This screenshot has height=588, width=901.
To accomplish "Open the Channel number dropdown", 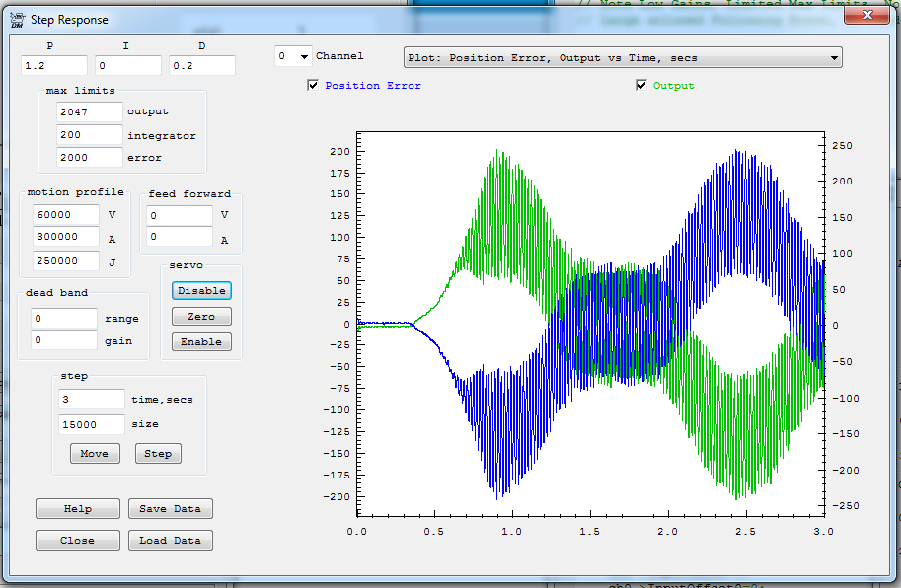I will [293, 57].
